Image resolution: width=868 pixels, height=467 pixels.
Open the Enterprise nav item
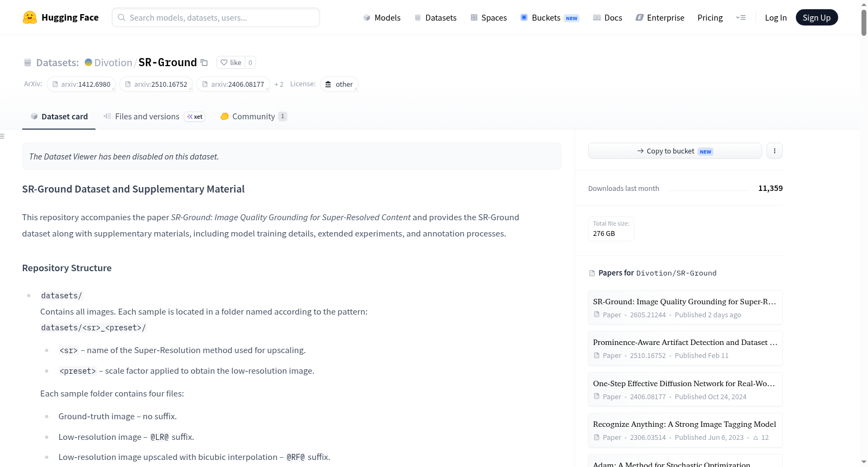click(660, 17)
